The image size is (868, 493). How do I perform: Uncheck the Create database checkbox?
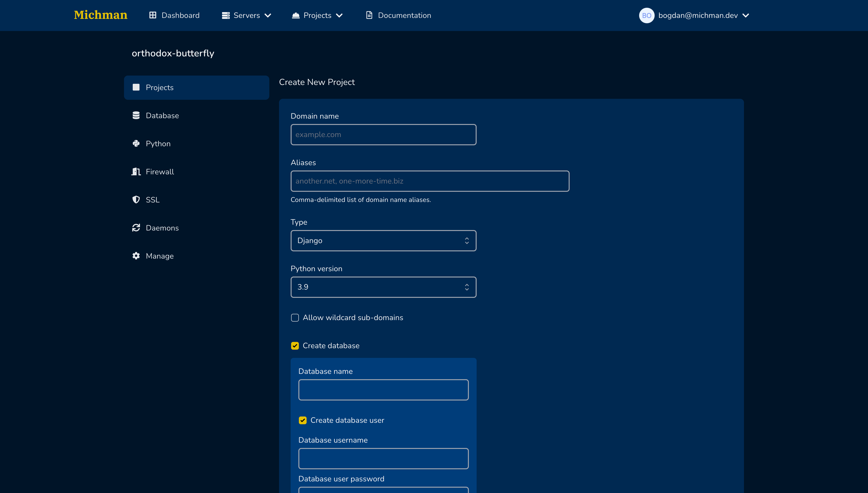tap(295, 346)
